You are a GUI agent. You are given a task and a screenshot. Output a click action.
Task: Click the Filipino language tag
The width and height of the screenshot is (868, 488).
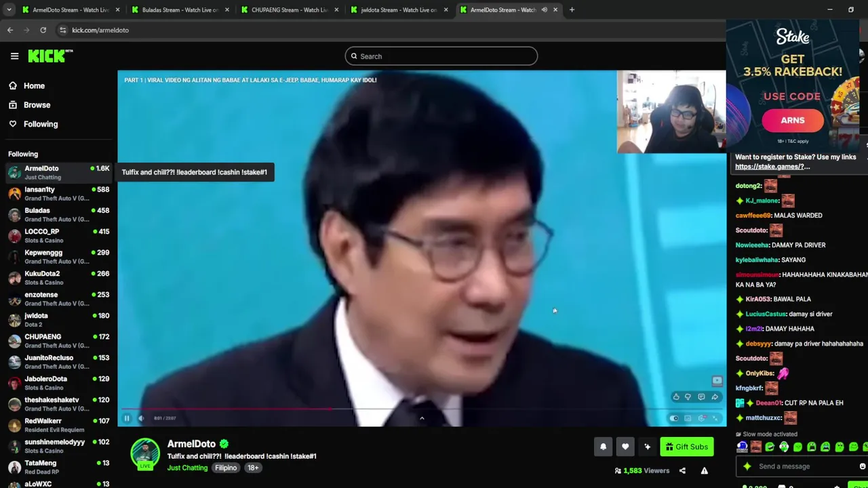coord(226,468)
